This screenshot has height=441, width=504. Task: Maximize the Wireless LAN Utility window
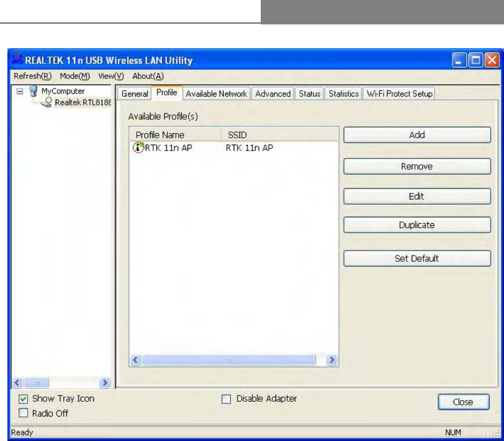point(475,60)
